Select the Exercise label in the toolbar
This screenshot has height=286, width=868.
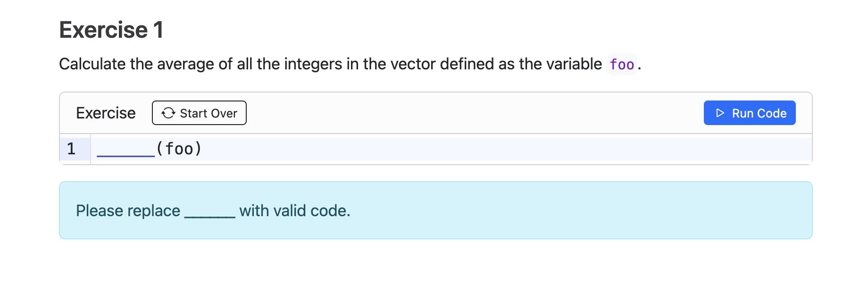pyautogui.click(x=105, y=113)
